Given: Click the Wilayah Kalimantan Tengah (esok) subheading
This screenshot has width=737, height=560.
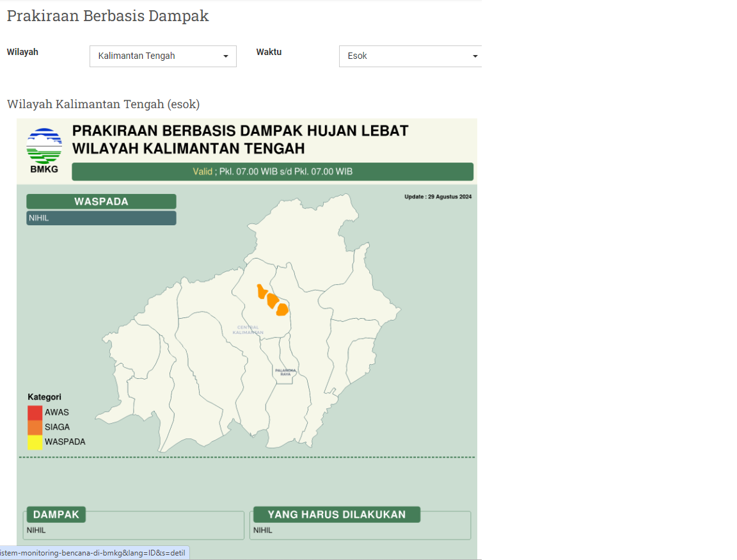Looking at the screenshot, I should (x=104, y=104).
